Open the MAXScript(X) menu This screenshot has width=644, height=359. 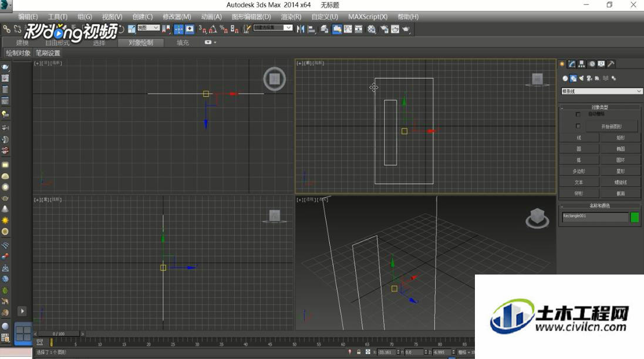[x=367, y=17]
